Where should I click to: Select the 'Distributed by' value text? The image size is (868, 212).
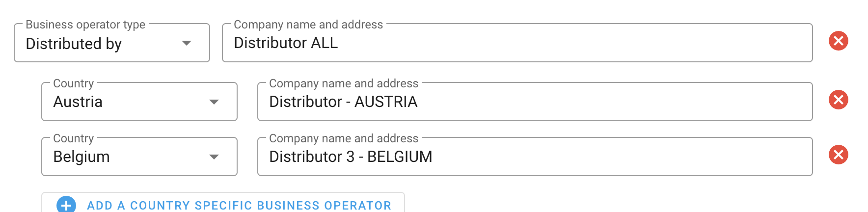74,44
